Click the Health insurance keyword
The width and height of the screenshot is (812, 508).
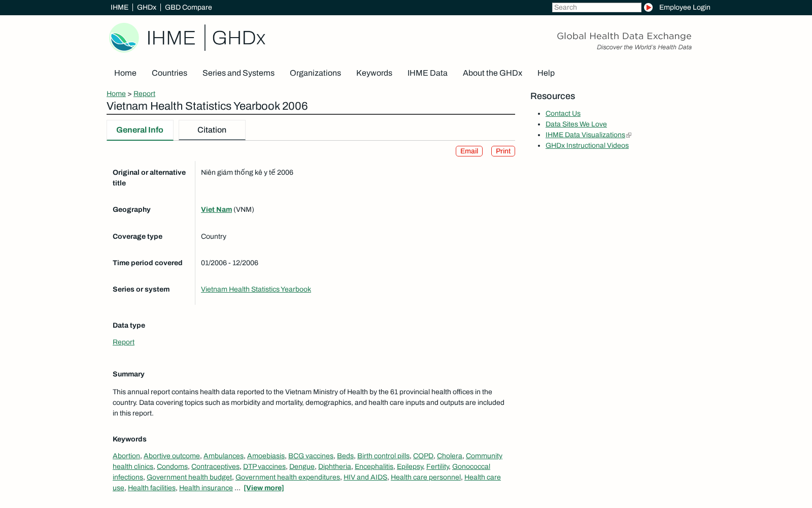click(x=206, y=488)
